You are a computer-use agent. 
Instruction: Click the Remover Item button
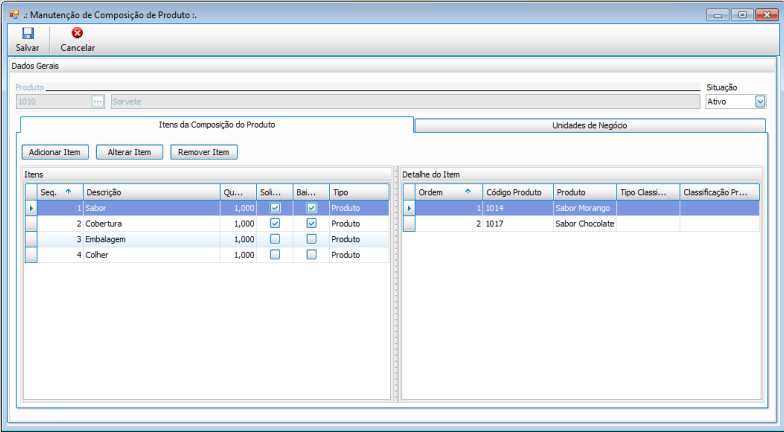(204, 152)
